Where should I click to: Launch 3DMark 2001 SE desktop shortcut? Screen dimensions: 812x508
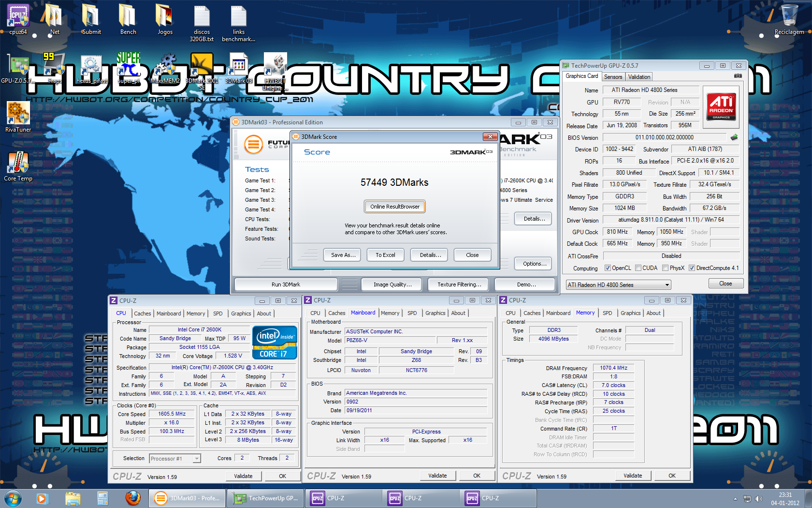[x=202, y=71]
